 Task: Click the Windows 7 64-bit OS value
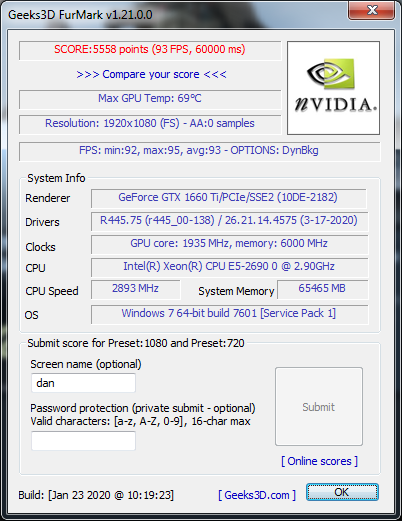[229, 314]
